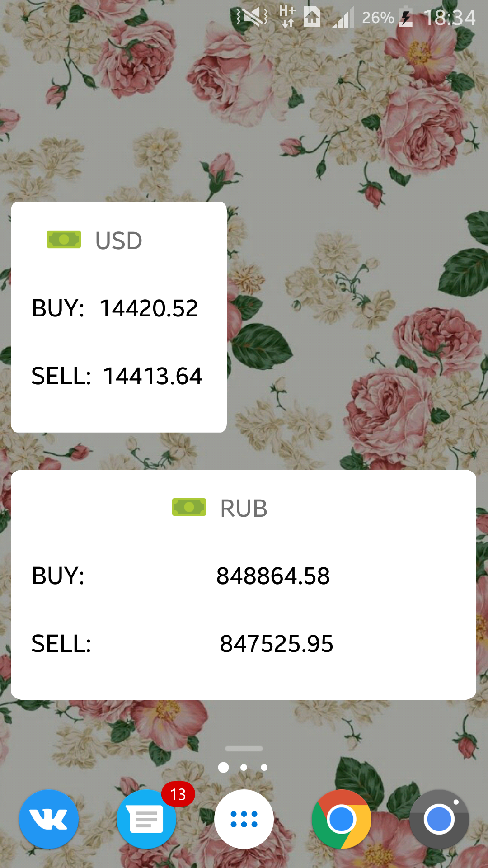
Task: Tap the battery charging icon
Action: (x=406, y=18)
